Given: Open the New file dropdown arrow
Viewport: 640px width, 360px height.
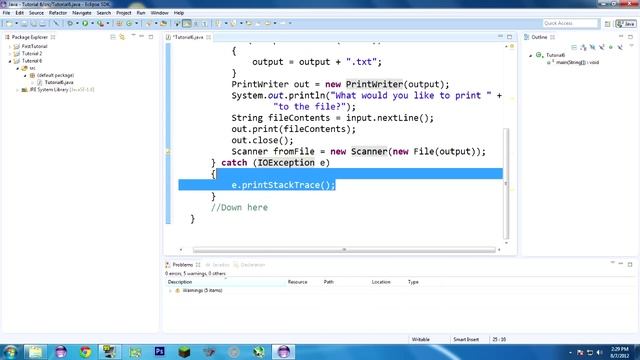Looking at the screenshot, I should click(x=16, y=24).
